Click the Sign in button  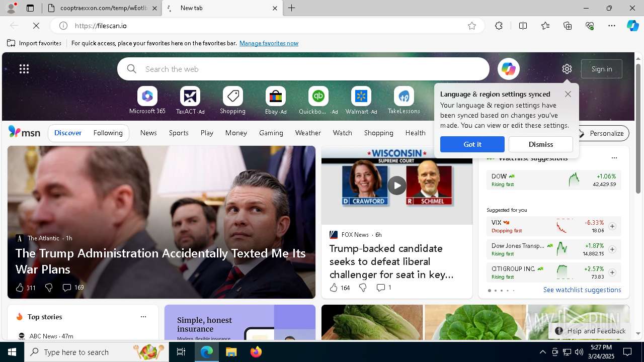click(602, 69)
